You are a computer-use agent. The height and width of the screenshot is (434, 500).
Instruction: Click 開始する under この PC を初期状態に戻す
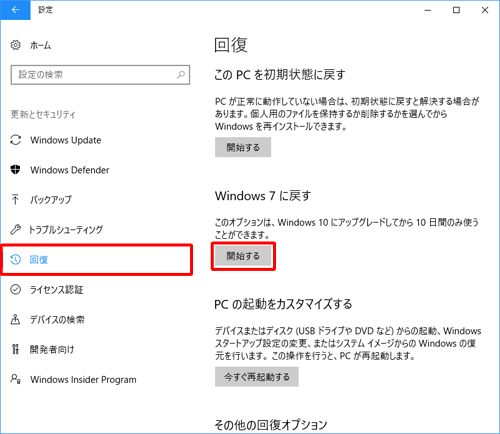click(243, 147)
